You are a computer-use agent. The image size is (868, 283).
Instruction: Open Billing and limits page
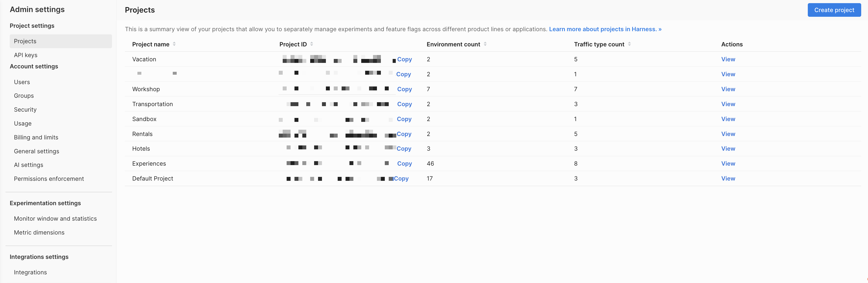pyautogui.click(x=36, y=137)
